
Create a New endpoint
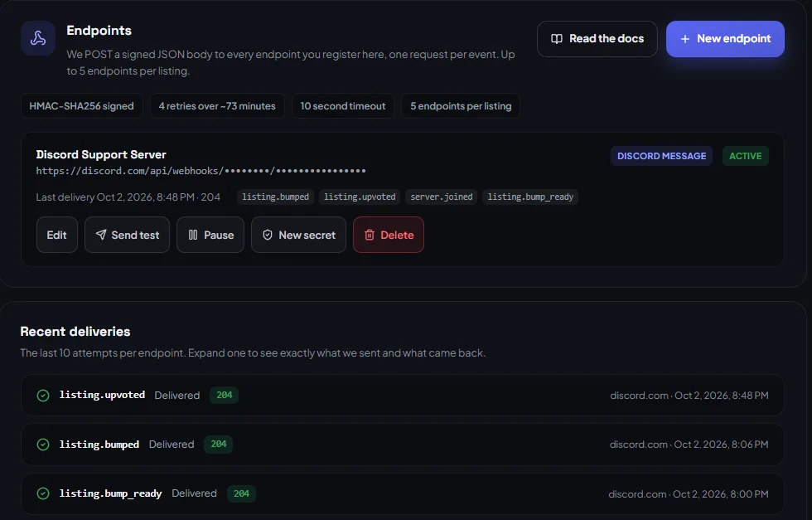point(725,39)
